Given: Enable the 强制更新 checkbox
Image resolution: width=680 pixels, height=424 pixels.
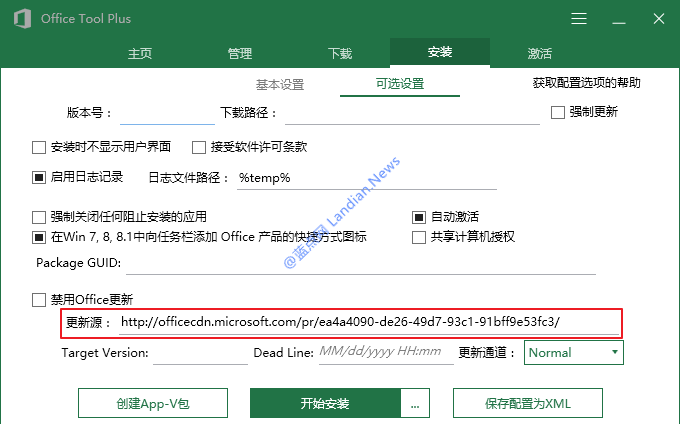Looking at the screenshot, I should click(x=558, y=112).
